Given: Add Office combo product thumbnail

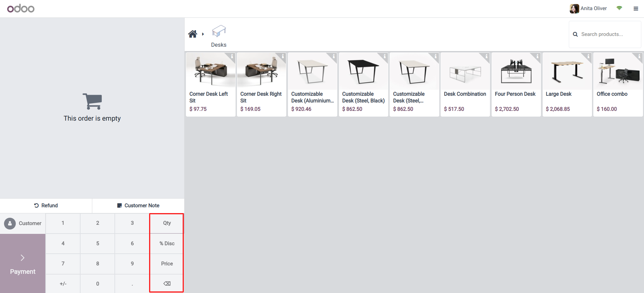Looking at the screenshot, I should [618, 71].
